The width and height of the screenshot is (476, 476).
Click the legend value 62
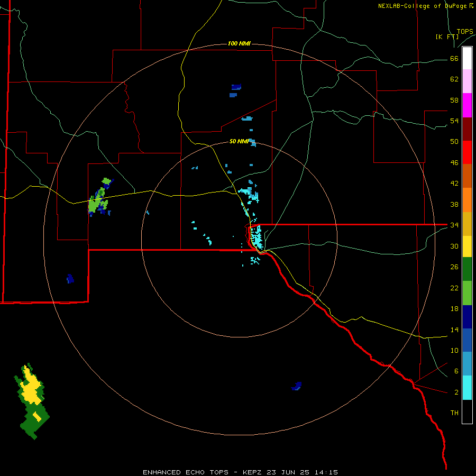454,79
